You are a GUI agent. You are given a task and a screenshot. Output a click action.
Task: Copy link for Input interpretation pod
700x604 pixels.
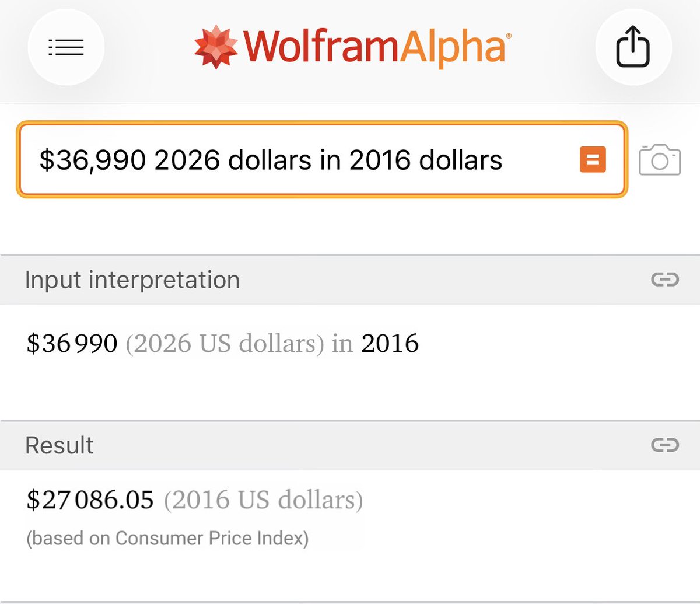tap(665, 280)
